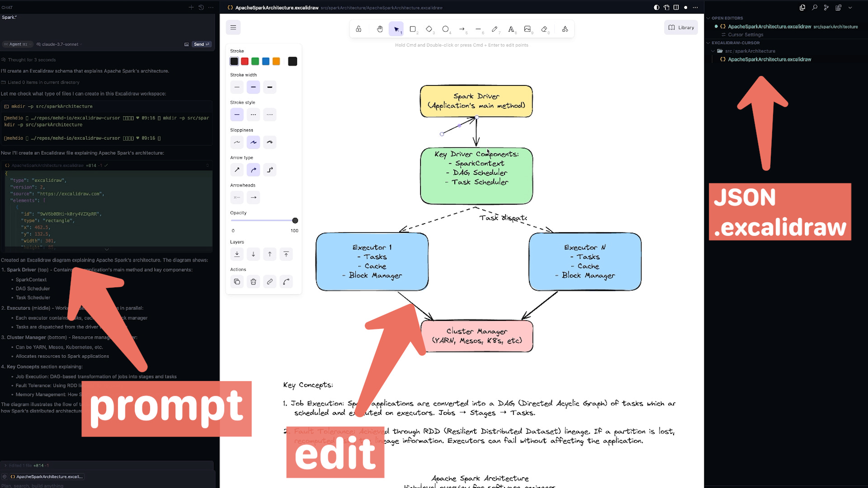868x488 pixels.
Task: Set stroke width to bold
Action: [x=253, y=87]
